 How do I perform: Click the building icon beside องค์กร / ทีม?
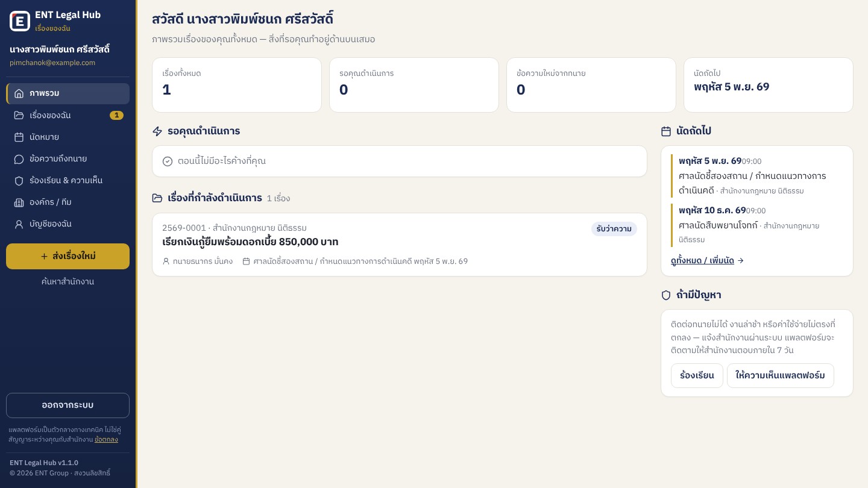19,202
